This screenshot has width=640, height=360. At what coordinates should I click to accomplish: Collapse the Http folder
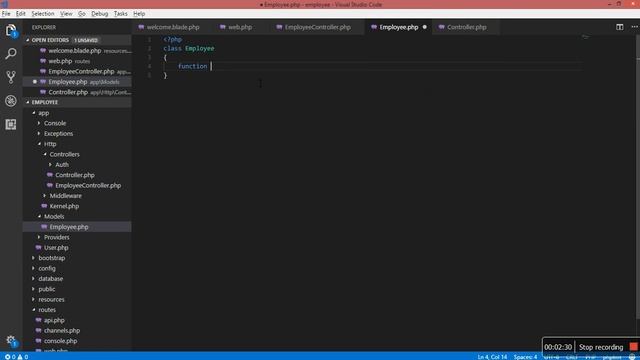point(40,144)
